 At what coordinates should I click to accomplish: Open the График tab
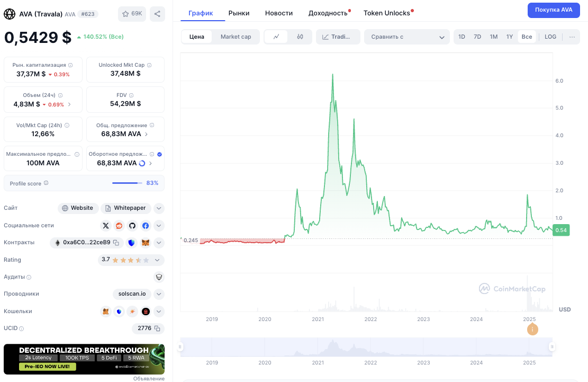pyautogui.click(x=201, y=13)
